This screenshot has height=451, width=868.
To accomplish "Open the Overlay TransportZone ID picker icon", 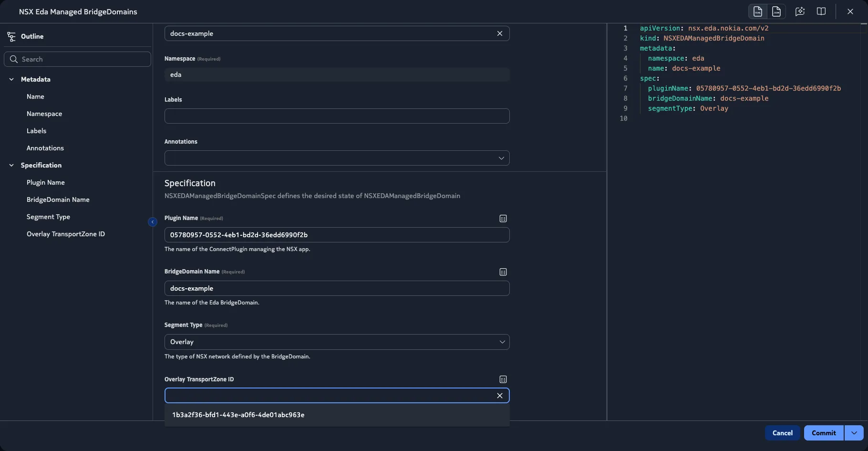I will pos(503,379).
